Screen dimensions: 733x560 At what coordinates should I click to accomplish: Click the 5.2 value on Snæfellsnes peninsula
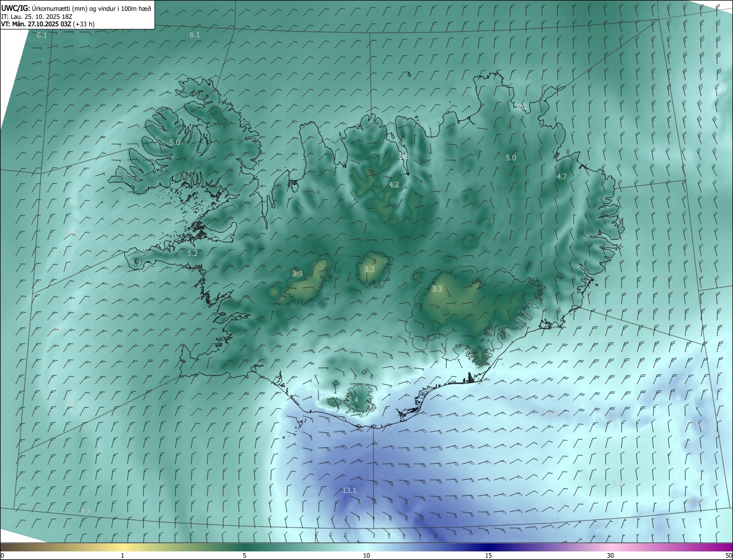[192, 253]
